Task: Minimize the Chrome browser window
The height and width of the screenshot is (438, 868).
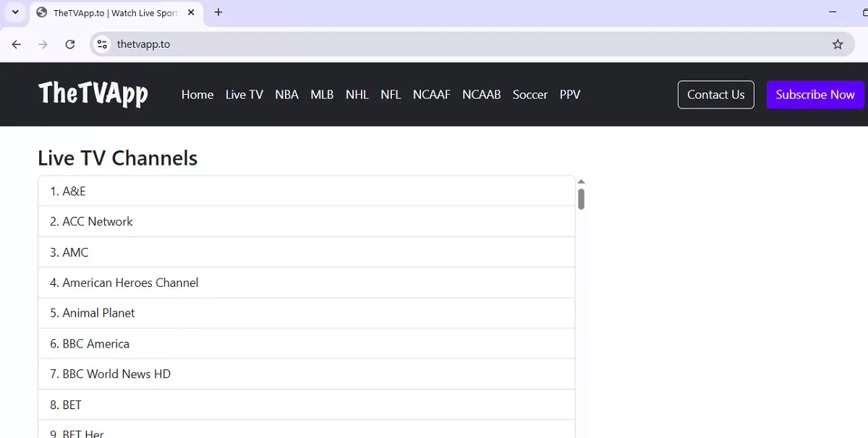Action: (832, 12)
